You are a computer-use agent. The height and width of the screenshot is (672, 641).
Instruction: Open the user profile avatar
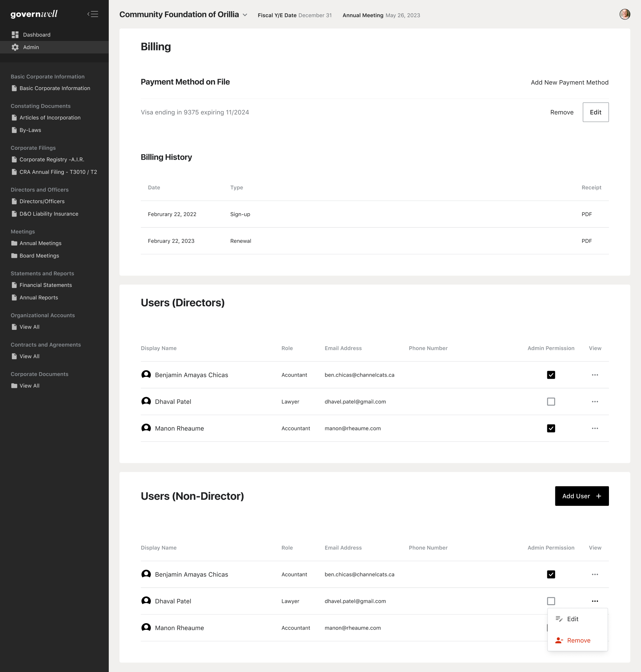coord(625,14)
